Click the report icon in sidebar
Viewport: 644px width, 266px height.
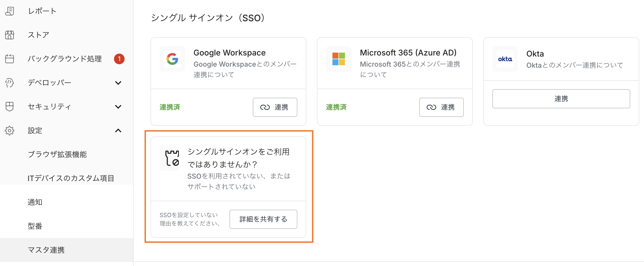click(10, 11)
